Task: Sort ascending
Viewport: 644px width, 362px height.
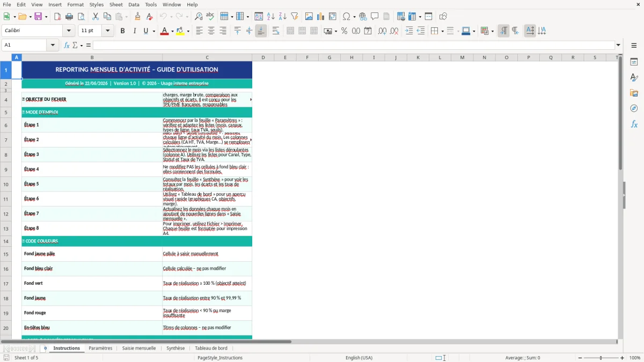Action: (x=271, y=17)
